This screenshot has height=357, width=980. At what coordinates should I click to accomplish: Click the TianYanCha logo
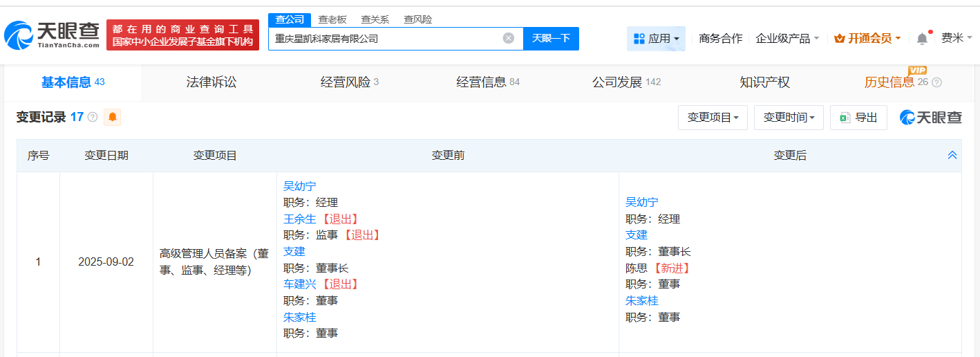[52, 35]
